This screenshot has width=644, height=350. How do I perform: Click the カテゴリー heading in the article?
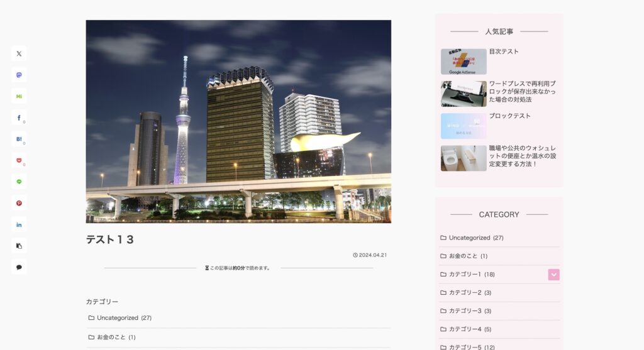tap(102, 302)
